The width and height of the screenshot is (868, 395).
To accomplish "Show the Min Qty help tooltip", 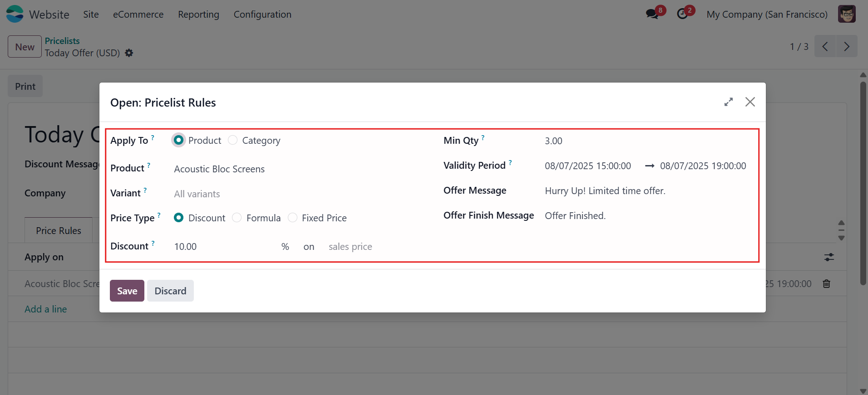I will click(483, 137).
